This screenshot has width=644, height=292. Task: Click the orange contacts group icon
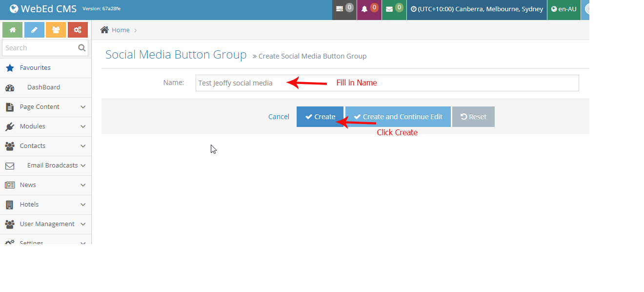56,30
